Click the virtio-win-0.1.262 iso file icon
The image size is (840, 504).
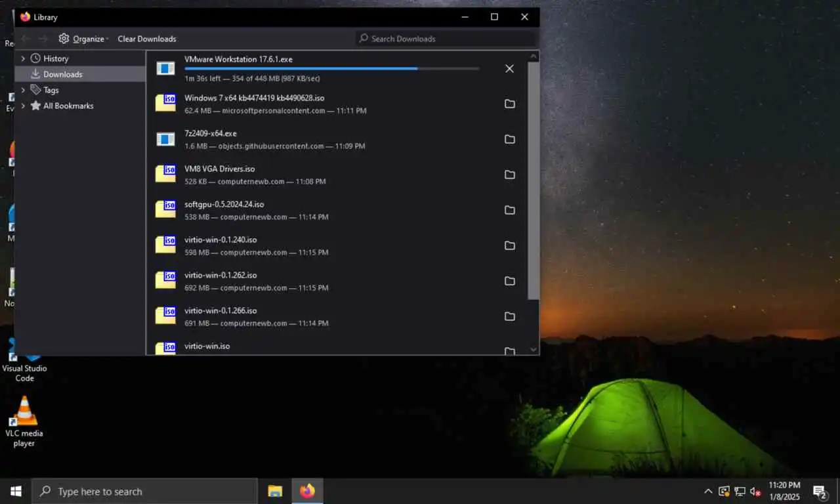pos(165,280)
